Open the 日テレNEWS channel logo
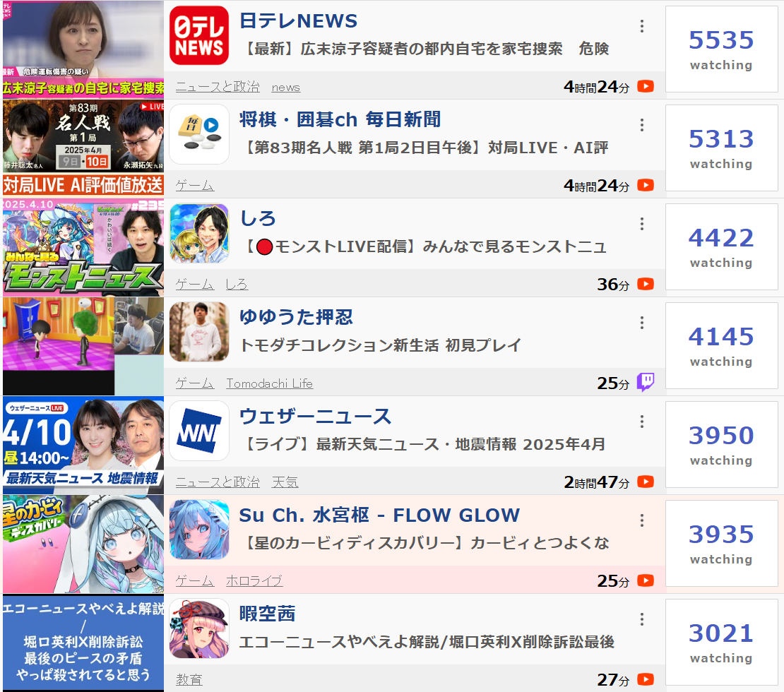Viewport: 784px width, 692px height. 199,35
